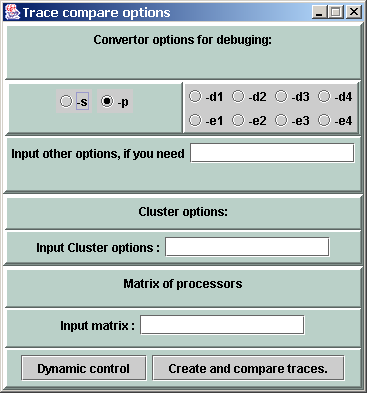Image resolution: width=367 pixels, height=393 pixels.
Task: Minimize the Trace compare options window
Action: click(319, 12)
